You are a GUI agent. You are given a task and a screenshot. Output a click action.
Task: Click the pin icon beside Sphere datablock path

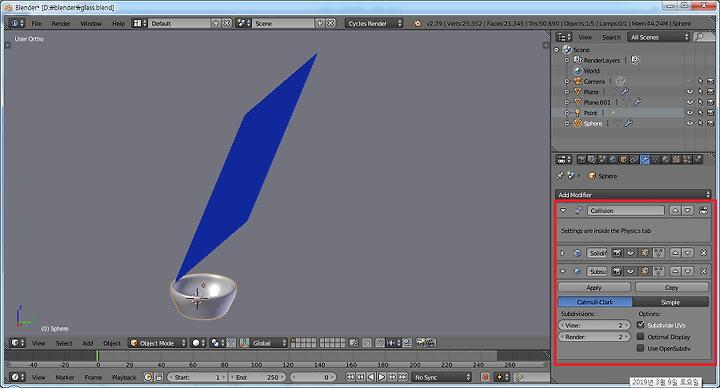pyautogui.click(x=560, y=175)
